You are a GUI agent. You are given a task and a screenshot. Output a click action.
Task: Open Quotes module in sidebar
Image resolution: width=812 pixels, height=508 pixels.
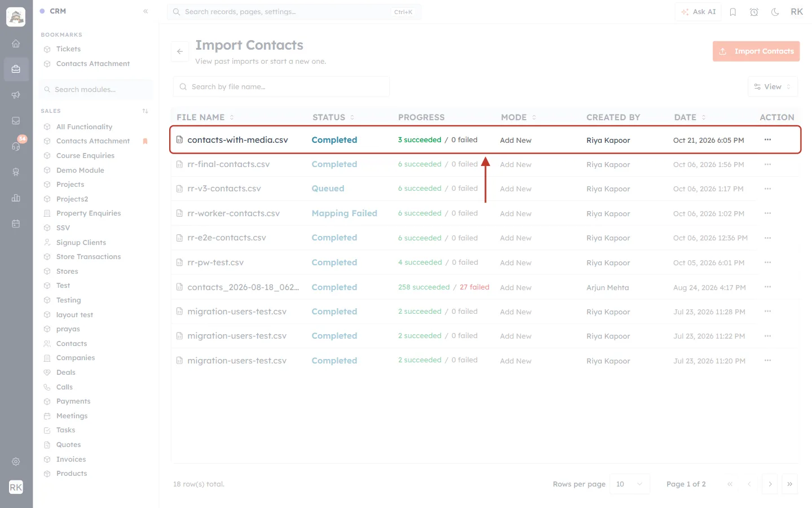(69, 445)
